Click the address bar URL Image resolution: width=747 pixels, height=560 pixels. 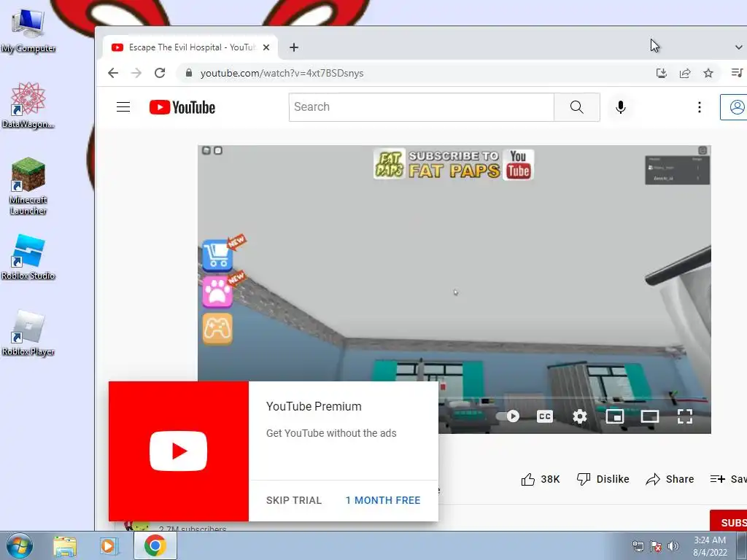point(282,74)
